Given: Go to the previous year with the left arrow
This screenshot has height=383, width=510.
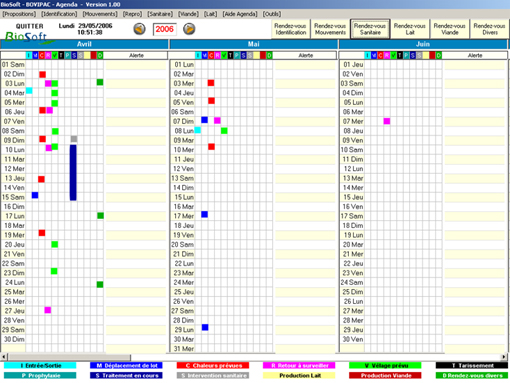Looking at the screenshot, I should [x=140, y=29].
